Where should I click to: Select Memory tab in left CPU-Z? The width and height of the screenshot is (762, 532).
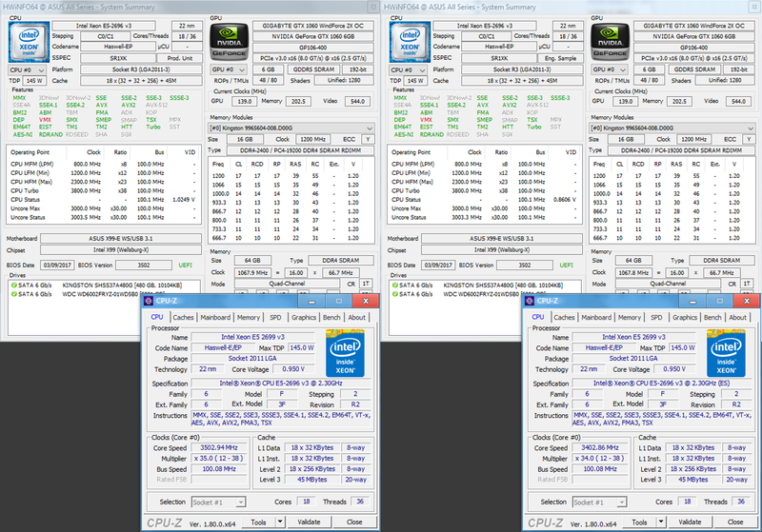coord(249,318)
